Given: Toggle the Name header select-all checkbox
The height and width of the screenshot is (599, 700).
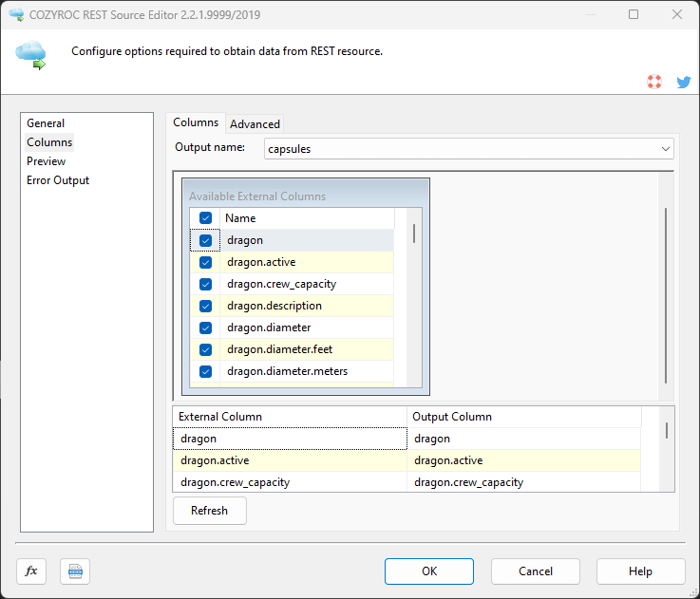Looking at the screenshot, I should (205, 217).
